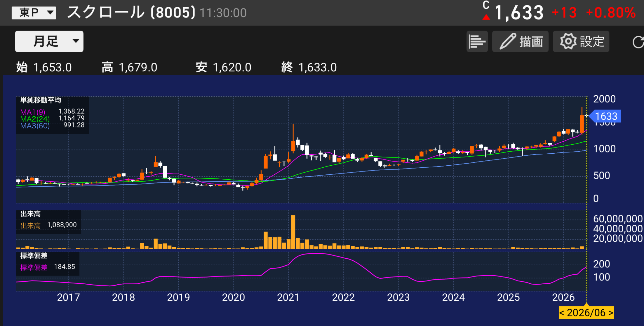Click the 終 1,633.0 close value
This screenshot has width=644, height=326.
click(309, 67)
